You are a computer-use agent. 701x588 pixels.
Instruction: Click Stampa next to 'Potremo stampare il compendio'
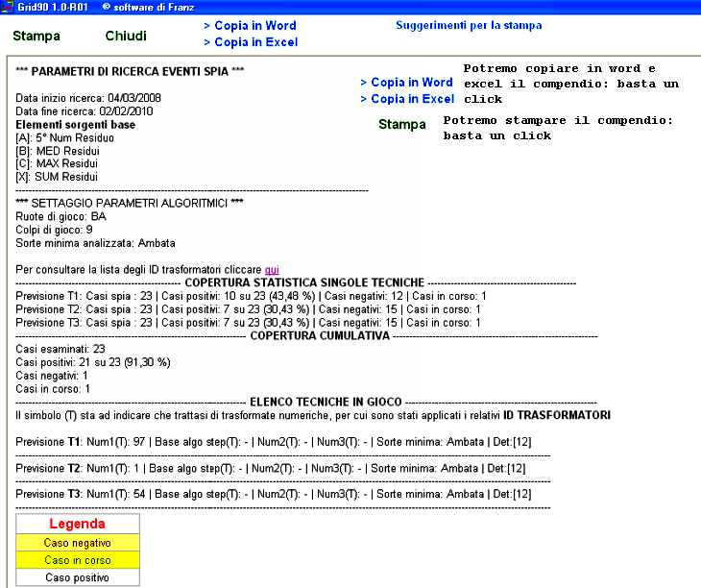point(402,124)
